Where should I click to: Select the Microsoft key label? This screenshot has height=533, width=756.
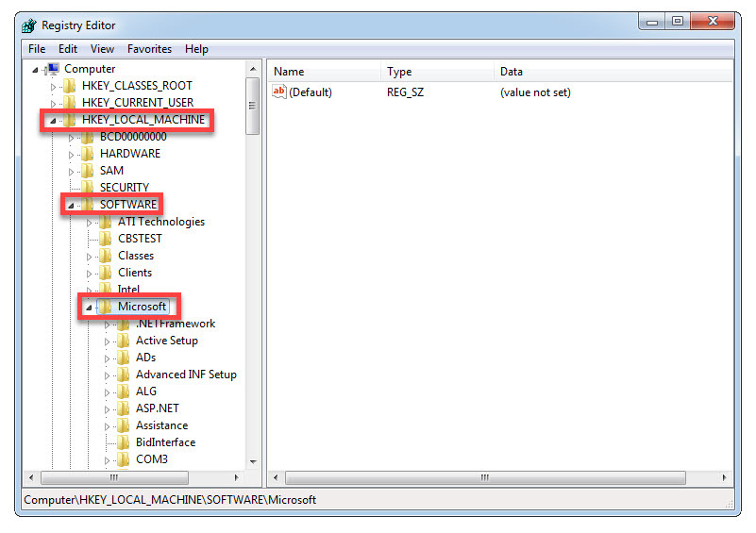tap(142, 307)
